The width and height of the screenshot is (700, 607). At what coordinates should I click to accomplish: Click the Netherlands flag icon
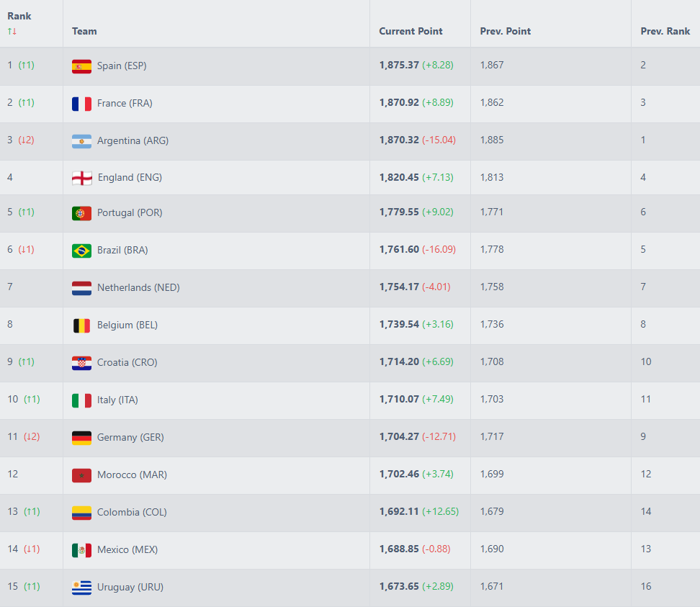pos(81,288)
